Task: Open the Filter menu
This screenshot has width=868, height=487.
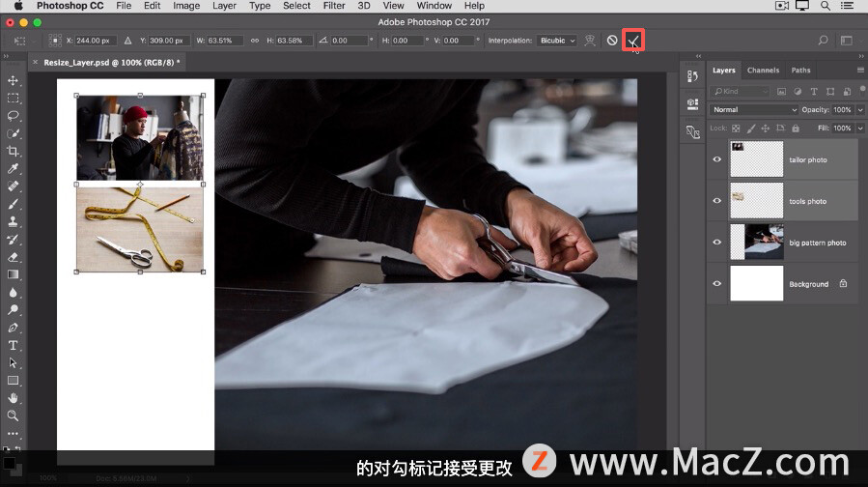Action: 334,6
